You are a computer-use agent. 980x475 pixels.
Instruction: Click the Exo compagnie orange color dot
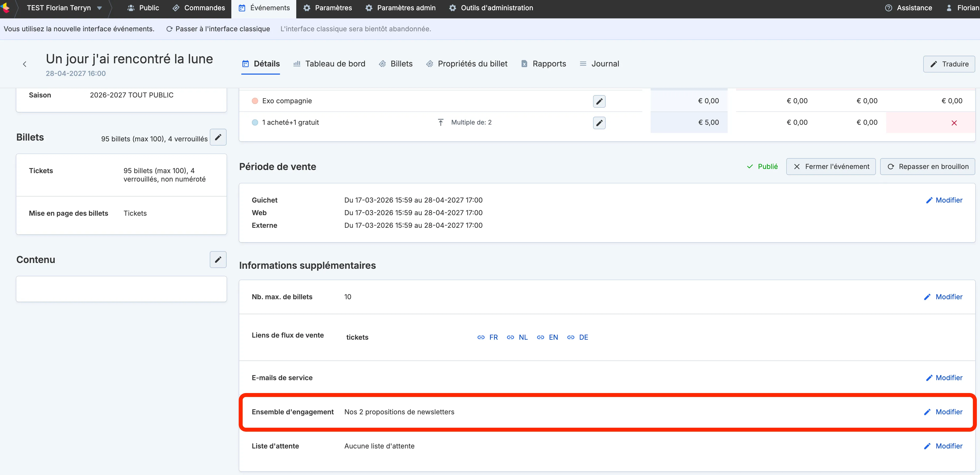click(255, 101)
